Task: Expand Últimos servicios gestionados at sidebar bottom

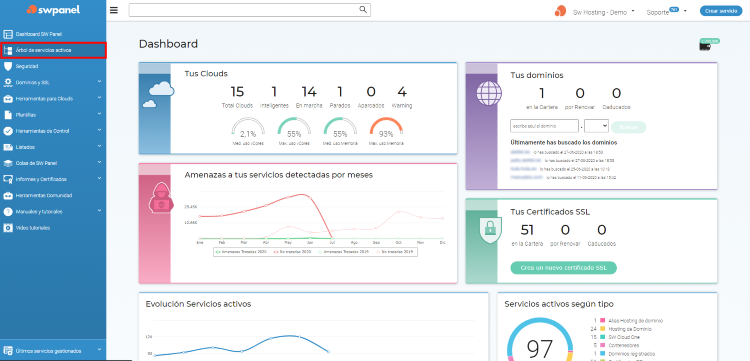Action: (53, 350)
